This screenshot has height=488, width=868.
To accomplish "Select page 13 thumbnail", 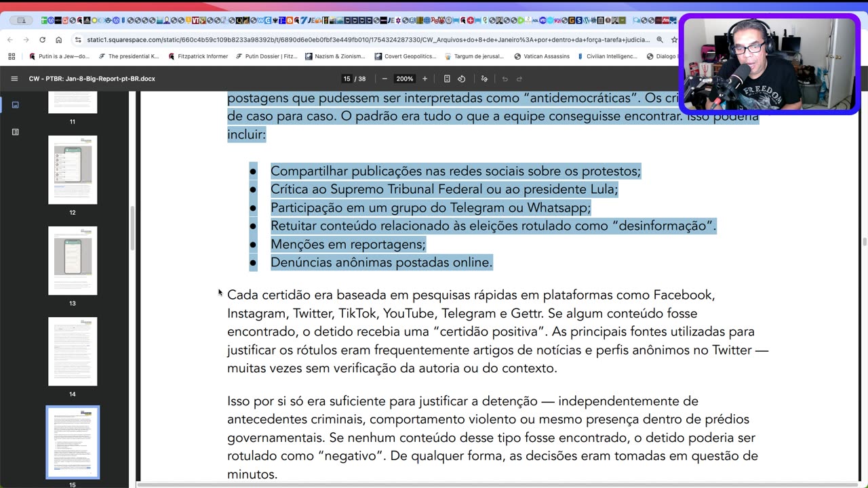I will pos(73,260).
